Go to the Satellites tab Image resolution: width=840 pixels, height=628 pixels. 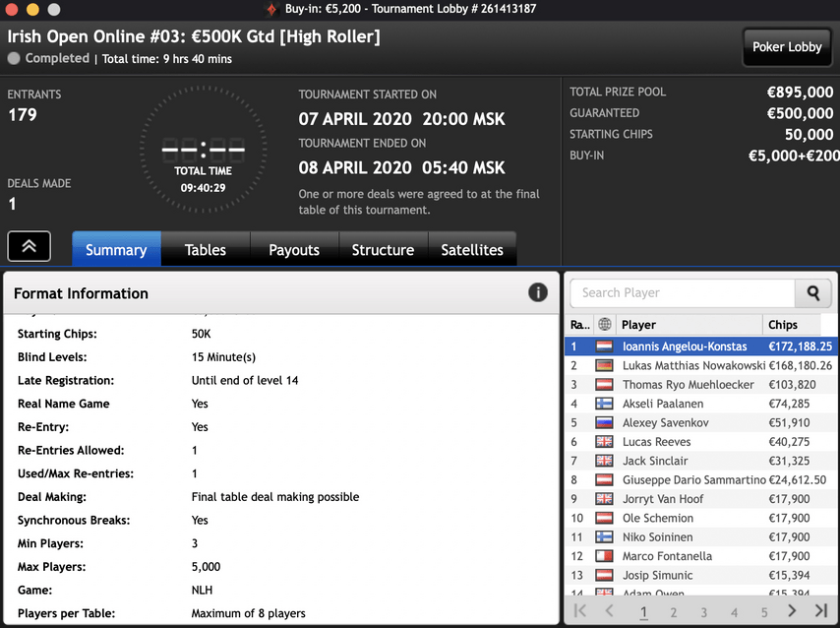pyautogui.click(x=472, y=249)
